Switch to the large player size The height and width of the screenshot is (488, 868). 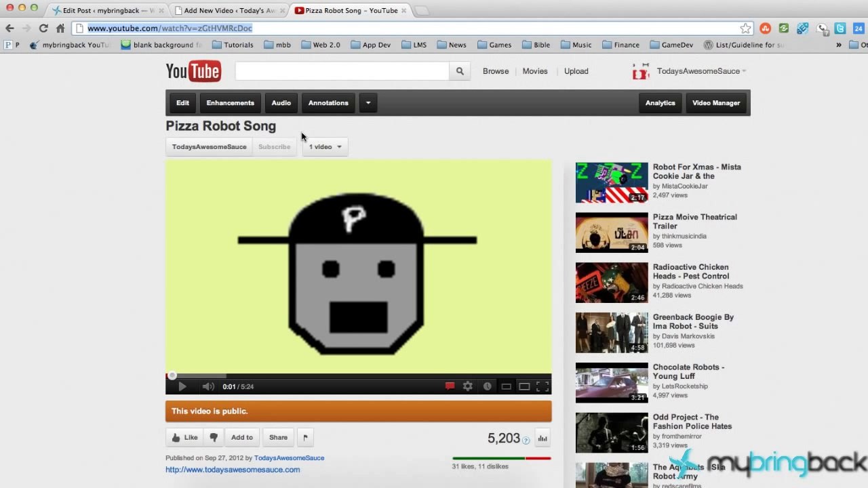click(x=524, y=386)
